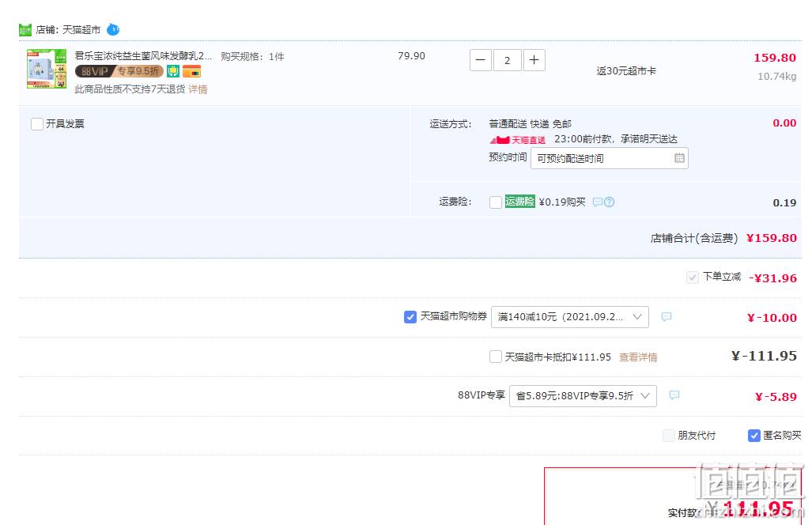Expand the 88VIP专享9.5折 discount dropdown
This screenshot has width=812, height=525.
[x=584, y=396]
